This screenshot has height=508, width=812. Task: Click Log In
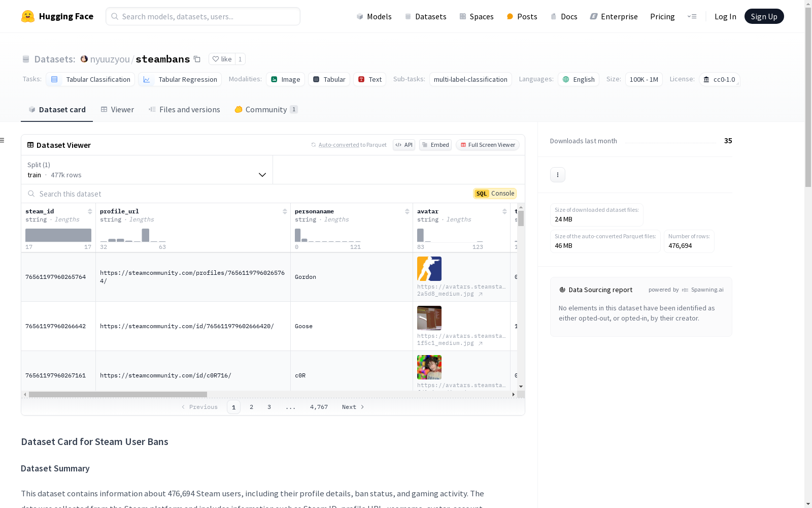coord(725,16)
